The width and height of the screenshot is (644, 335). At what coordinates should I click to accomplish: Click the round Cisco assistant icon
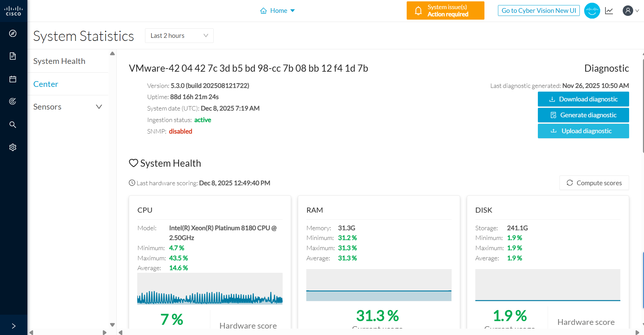592,11
